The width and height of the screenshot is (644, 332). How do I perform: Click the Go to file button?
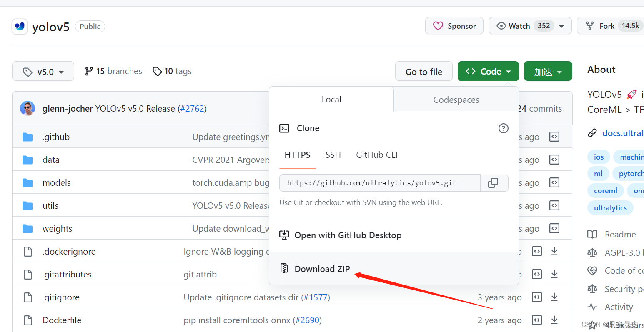pos(424,72)
